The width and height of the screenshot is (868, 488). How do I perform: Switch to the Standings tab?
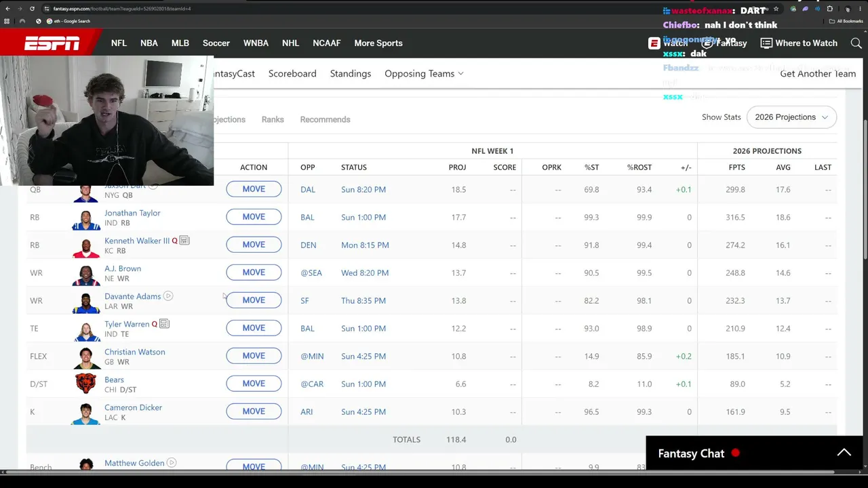click(351, 74)
